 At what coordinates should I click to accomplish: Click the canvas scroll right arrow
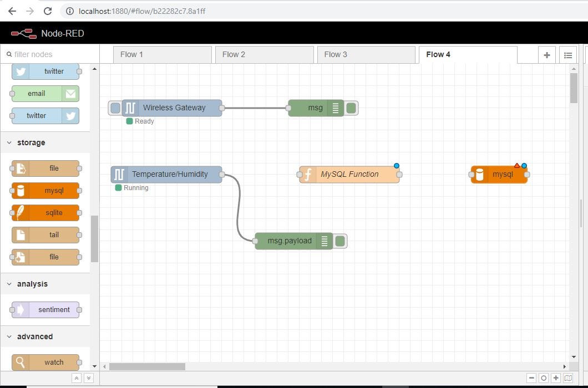tap(564, 366)
